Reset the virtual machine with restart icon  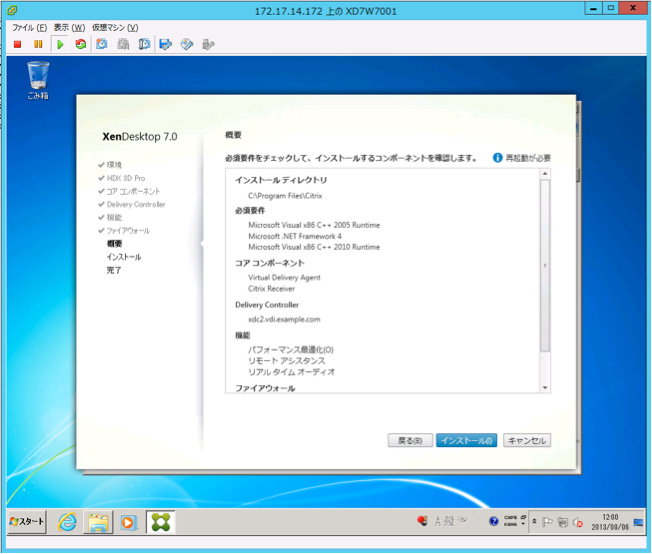pyautogui.click(x=81, y=44)
